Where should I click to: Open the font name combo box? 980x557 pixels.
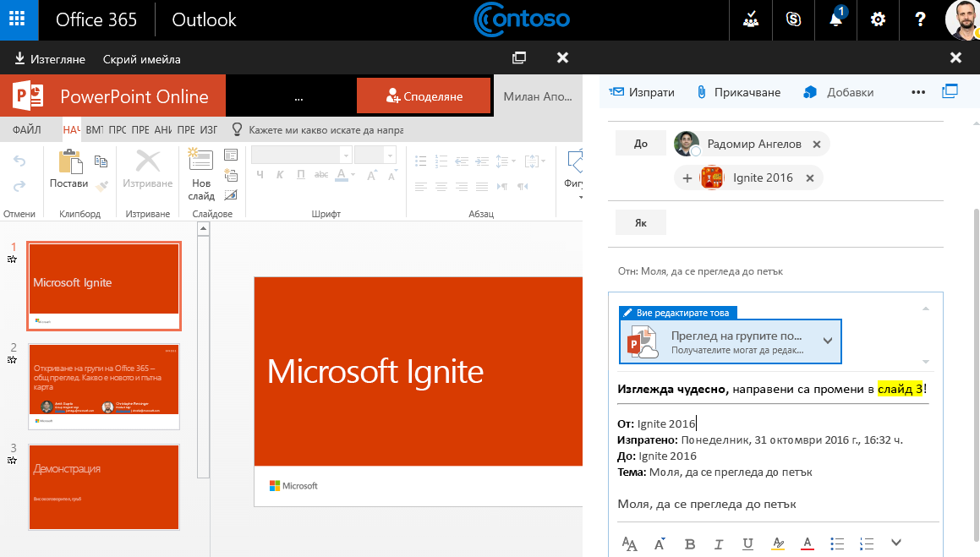coord(301,154)
